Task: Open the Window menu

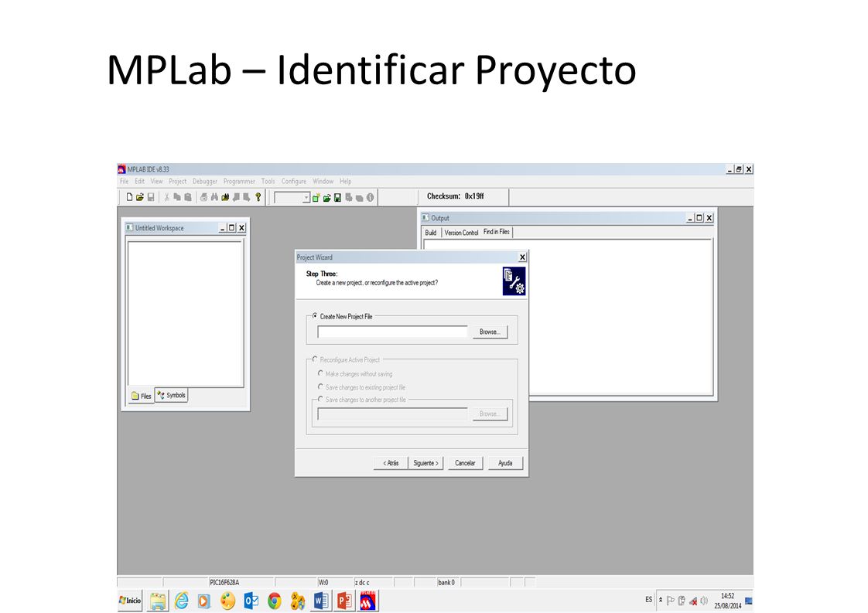Action: (x=323, y=182)
